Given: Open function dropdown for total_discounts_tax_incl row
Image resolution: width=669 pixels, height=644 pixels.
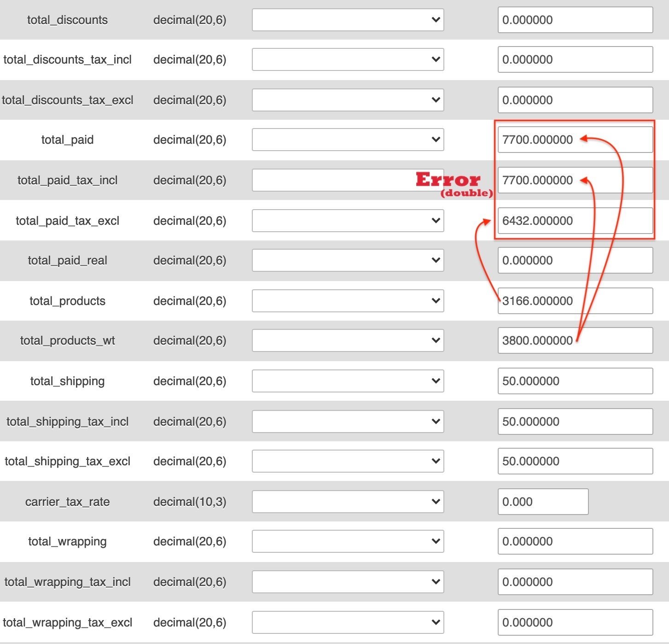Looking at the screenshot, I should (x=348, y=59).
